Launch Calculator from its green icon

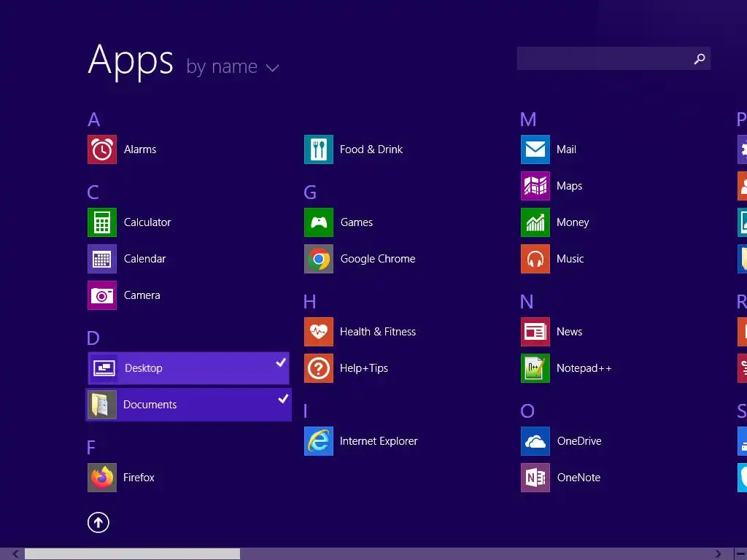pos(102,222)
